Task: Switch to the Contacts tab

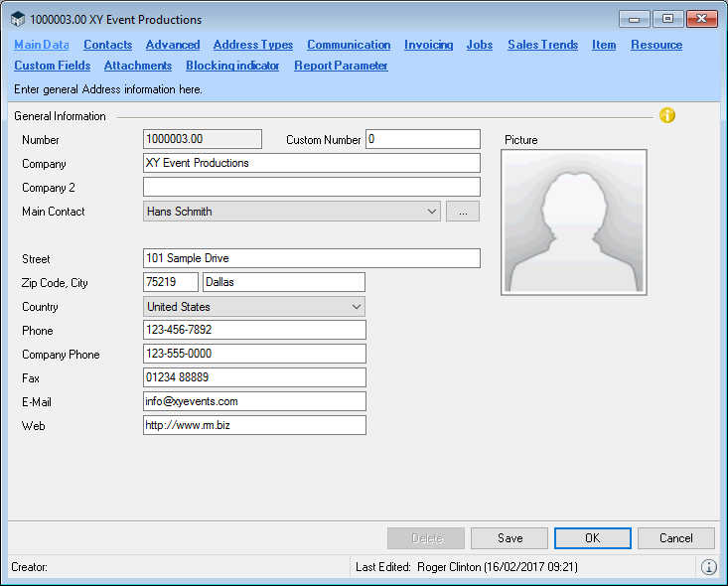Action: click(x=107, y=45)
